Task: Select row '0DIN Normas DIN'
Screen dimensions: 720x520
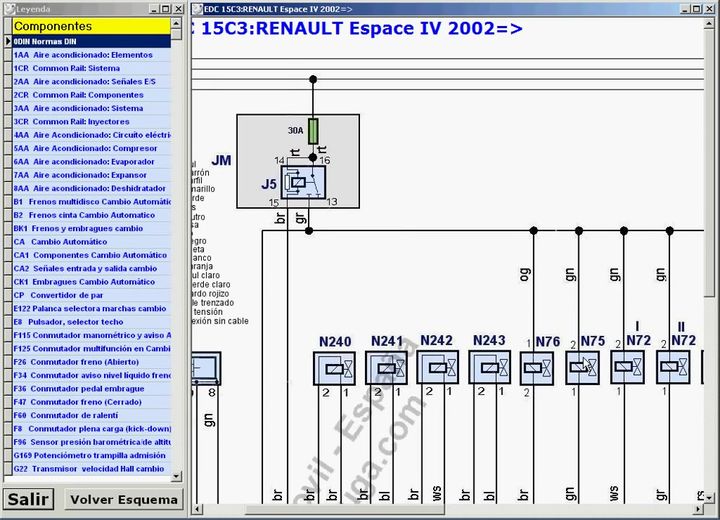Action: [91, 41]
